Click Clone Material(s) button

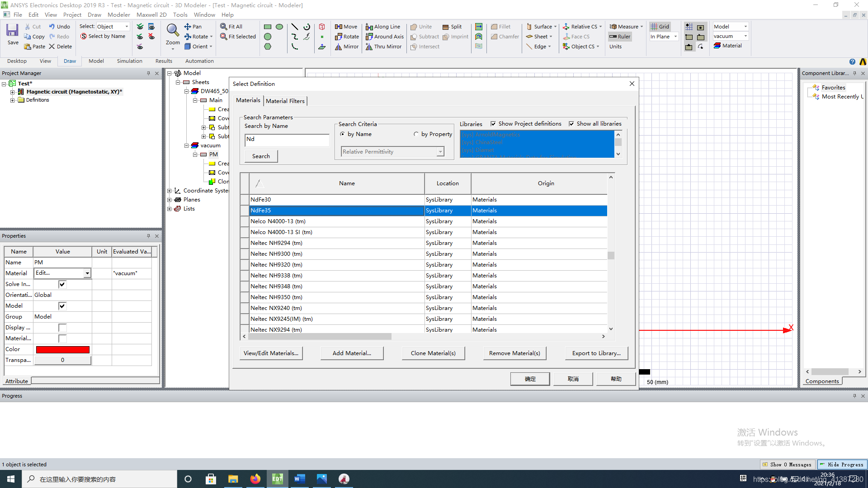433,353
